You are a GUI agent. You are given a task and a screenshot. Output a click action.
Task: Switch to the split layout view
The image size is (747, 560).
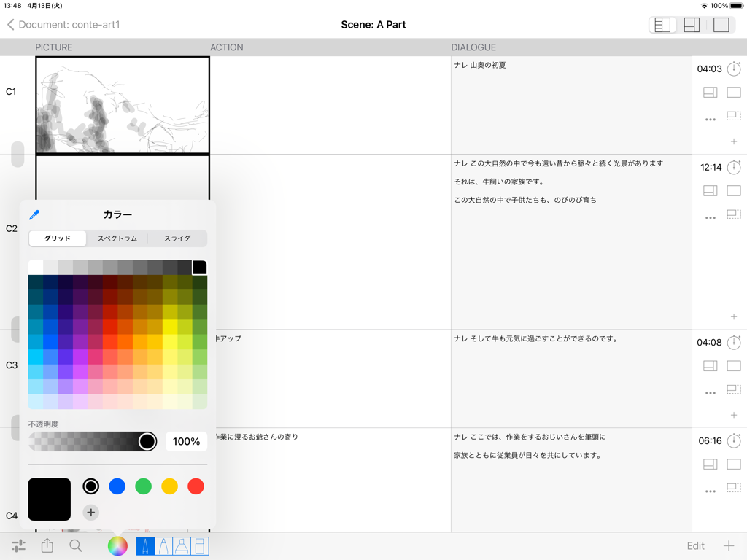tap(692, 25)
